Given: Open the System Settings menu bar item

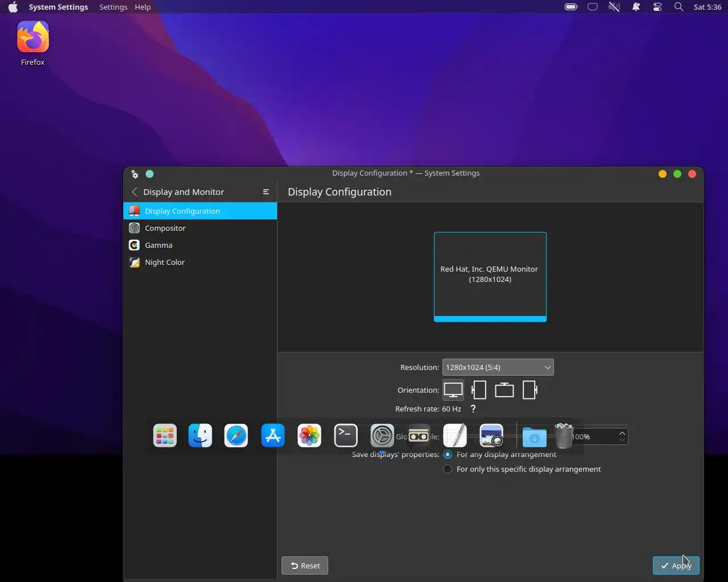Looking at the screenshot, I should (x=59, y=7).
